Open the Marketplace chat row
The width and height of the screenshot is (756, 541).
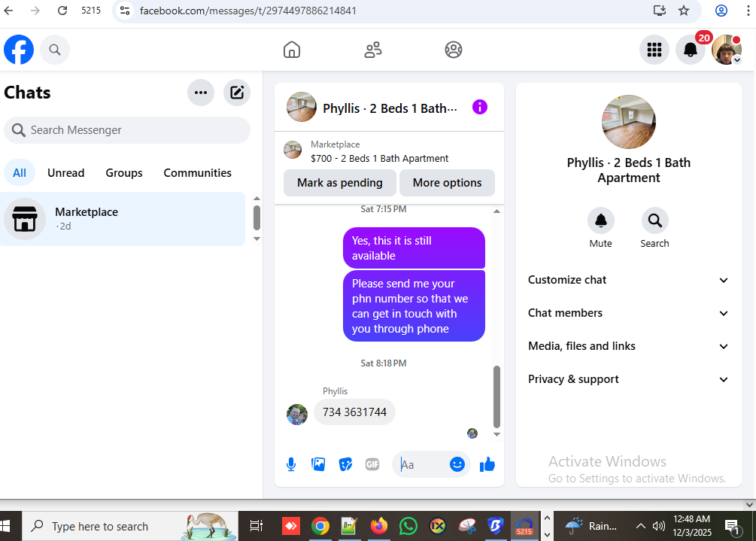tap(123, 219)
